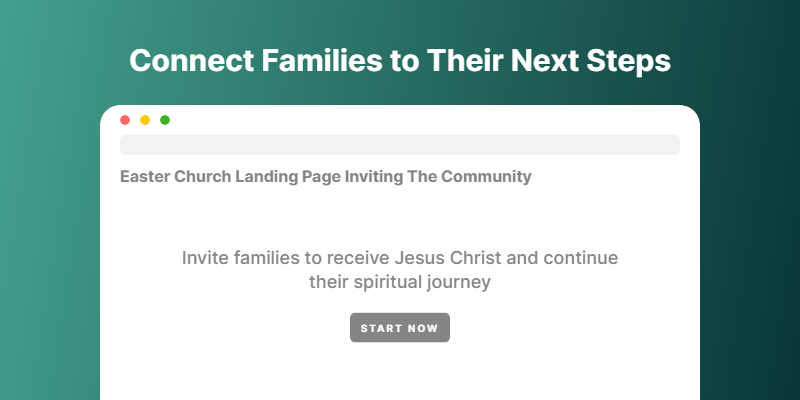Focus the gray address bar
Viewport: 800px width, 400px height.
(400, 145)
